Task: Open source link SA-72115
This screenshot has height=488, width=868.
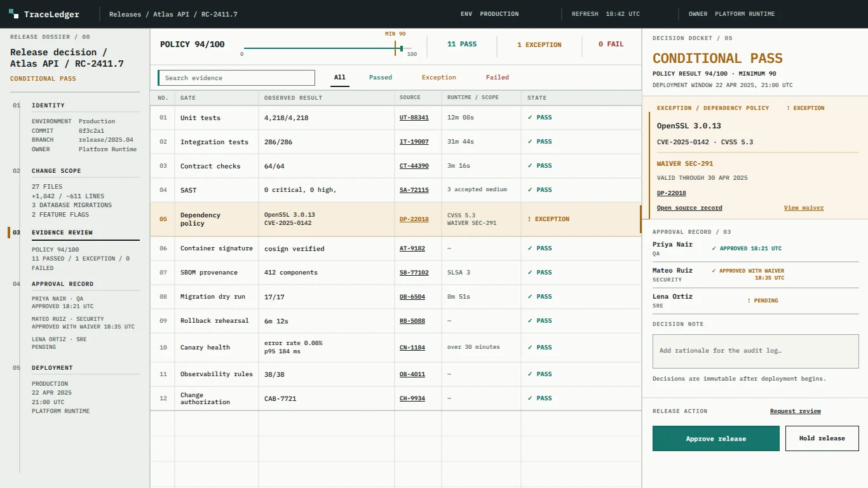Action: tap(414, 190)
